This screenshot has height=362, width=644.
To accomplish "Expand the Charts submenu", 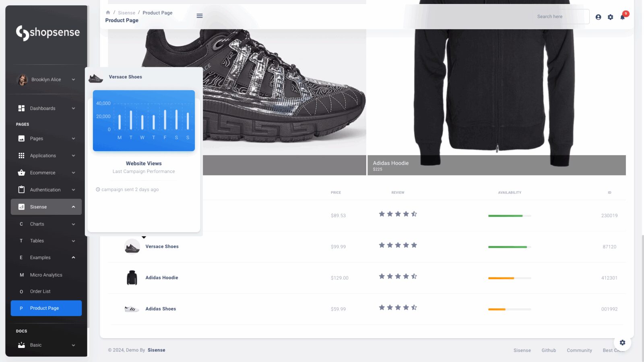I will (73, 224).
